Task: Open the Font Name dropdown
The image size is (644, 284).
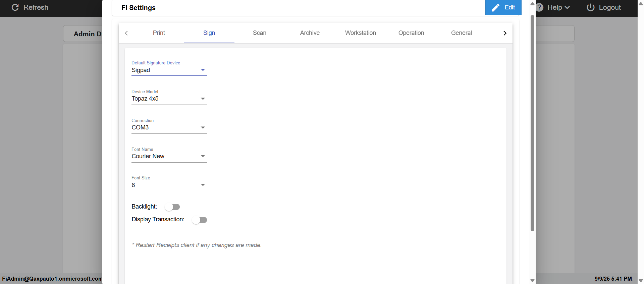Action: [169, 156]
